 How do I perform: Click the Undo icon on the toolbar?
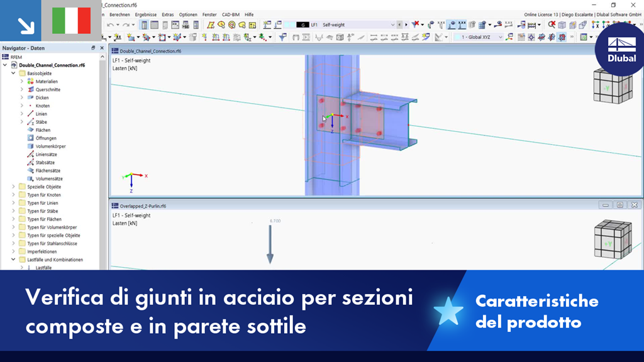pos(110,23)
